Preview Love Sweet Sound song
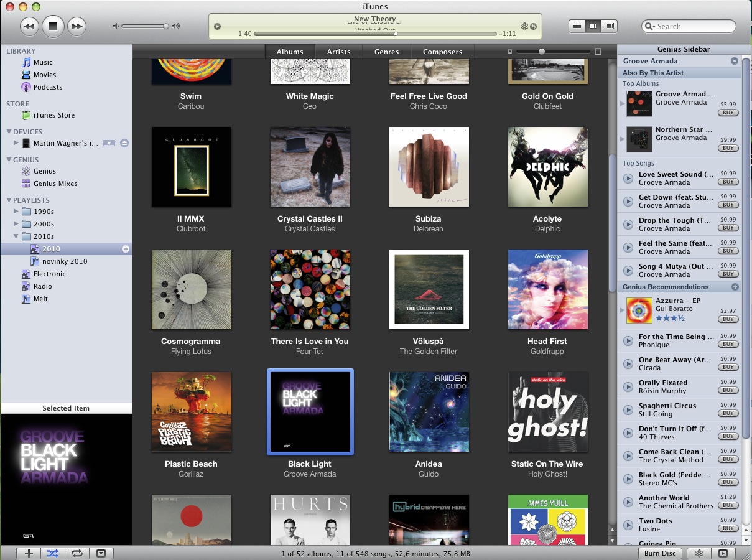The image size is (752, 560). (628, 179)
